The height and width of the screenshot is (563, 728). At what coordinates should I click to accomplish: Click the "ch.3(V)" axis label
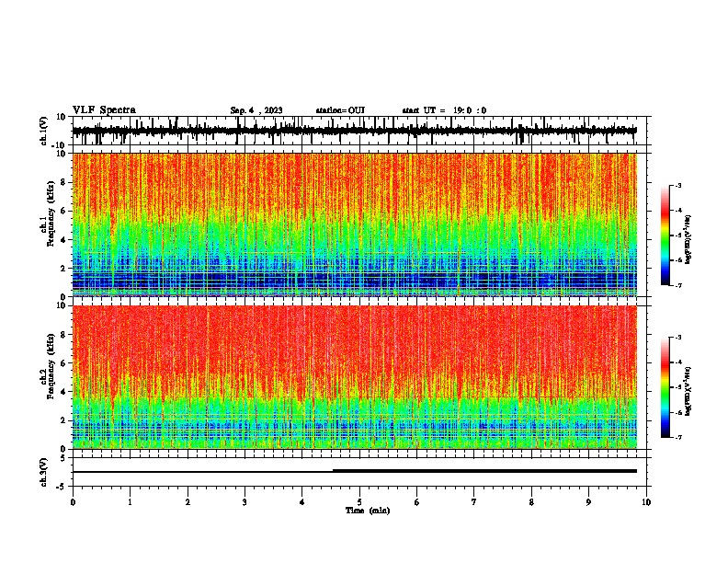(x=44, y=473)
